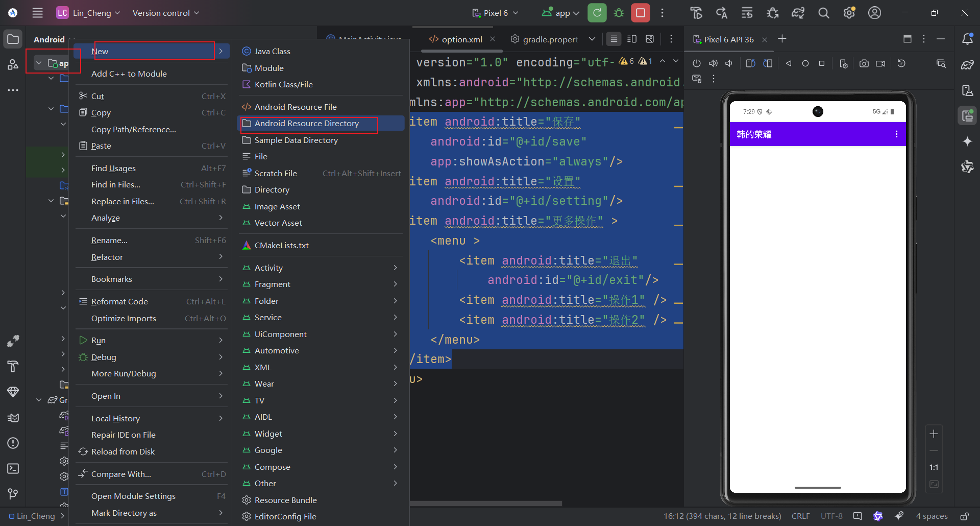The height and width of the screenshot is (526, 980).
Task: Expand the Version control dropdown
Action: [x=165, y=13]
